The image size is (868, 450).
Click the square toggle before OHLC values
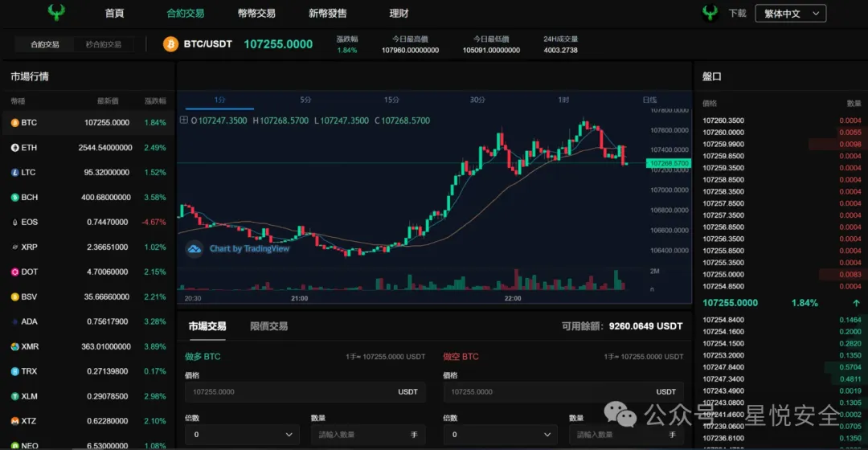click(x=184, y=120)
